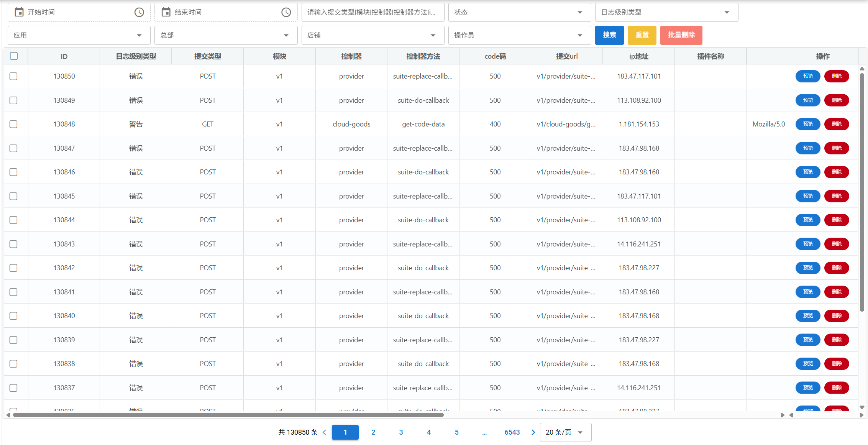Open the 20 条/页 page size dropdown
The width and height of the screenshot is (868, 445).
[565, 432]
